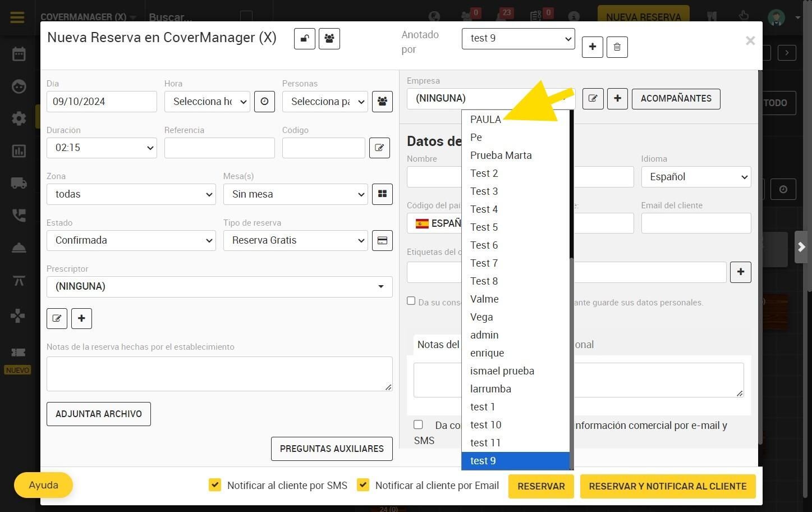
Task: Open the Mesa(s) dropdown
Action: click(x=296, y=194)
